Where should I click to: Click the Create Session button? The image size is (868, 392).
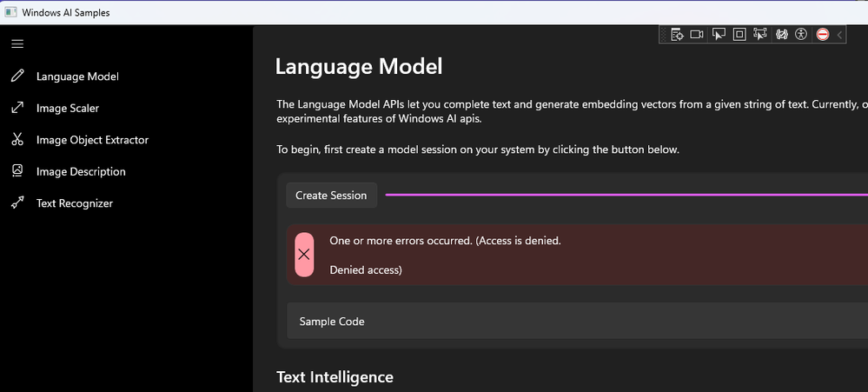331,196
